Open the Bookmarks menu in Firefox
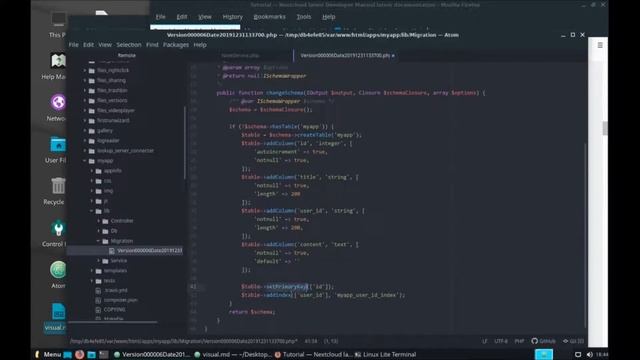Screen dimensions: 640x360 (269, 17)
